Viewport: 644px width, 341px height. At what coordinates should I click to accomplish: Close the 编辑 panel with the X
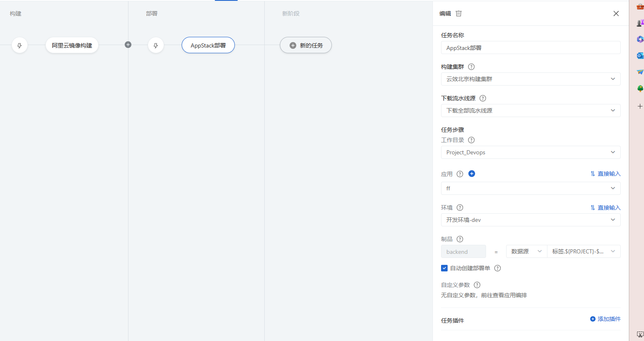click(x=616, y=14)
